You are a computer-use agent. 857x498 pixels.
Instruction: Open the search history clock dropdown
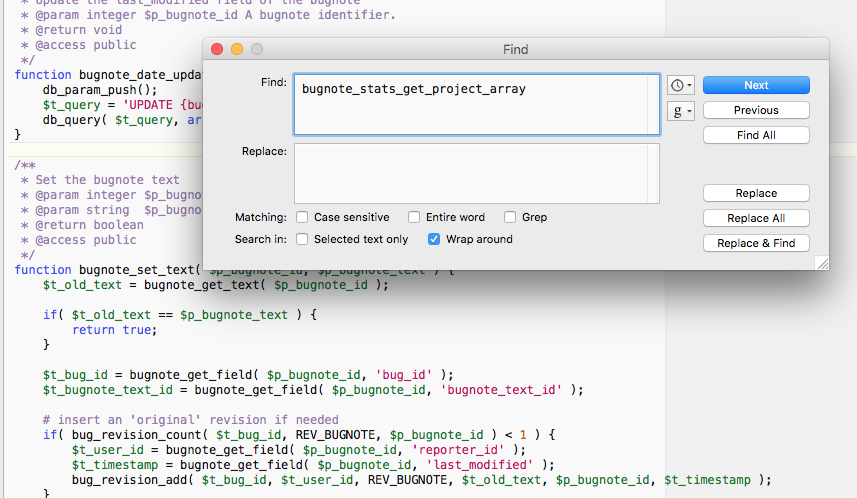(680, 86)
